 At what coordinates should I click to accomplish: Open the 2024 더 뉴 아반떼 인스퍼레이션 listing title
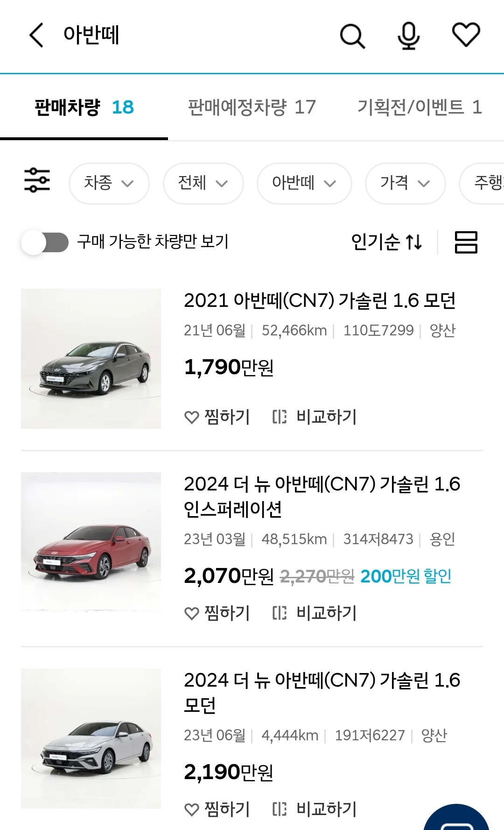pyautogui.click(x=322, y=496)
